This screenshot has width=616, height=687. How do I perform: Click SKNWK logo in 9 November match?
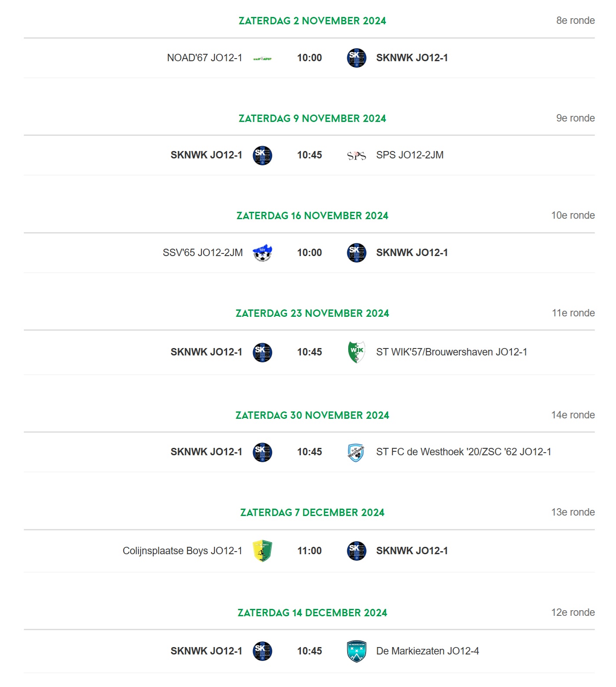click(x=262, y=155)
